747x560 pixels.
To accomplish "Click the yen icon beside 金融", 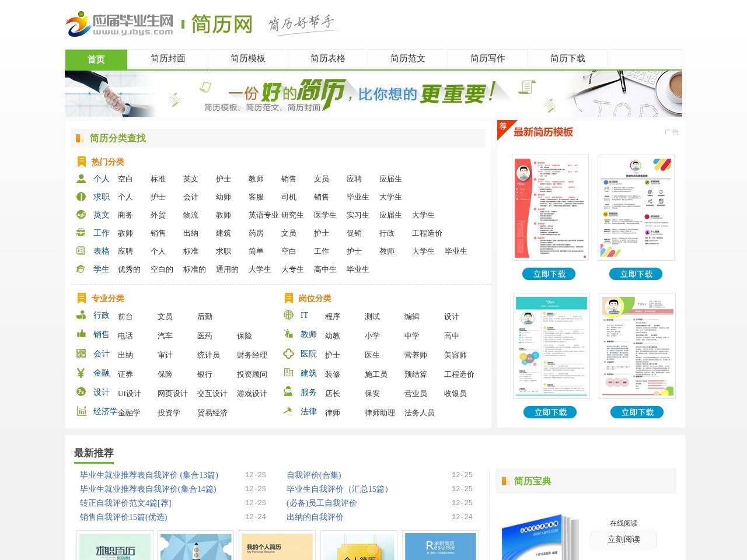I will click(x=81, y=373).
